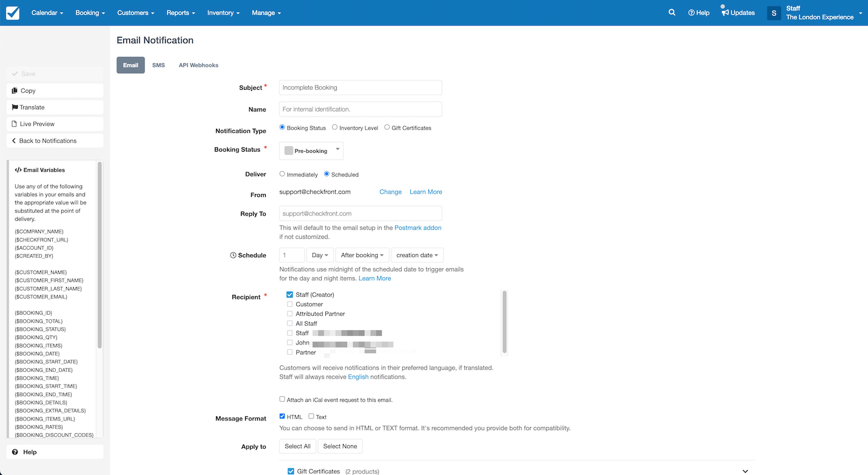868x475 pixels.
Task: Click Learn More next to the From address
Action: coord(426,192)
